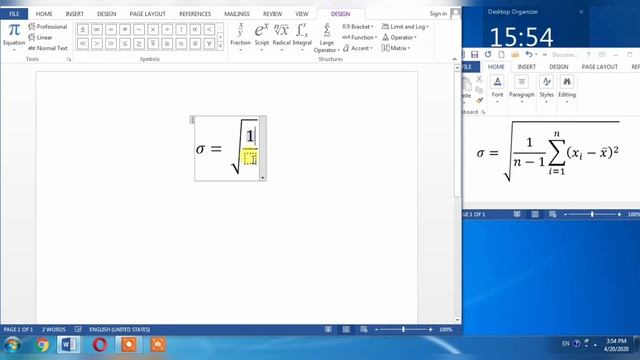
Task: Insert the much-less-than symbol
Action: click(x=83, y=43)
